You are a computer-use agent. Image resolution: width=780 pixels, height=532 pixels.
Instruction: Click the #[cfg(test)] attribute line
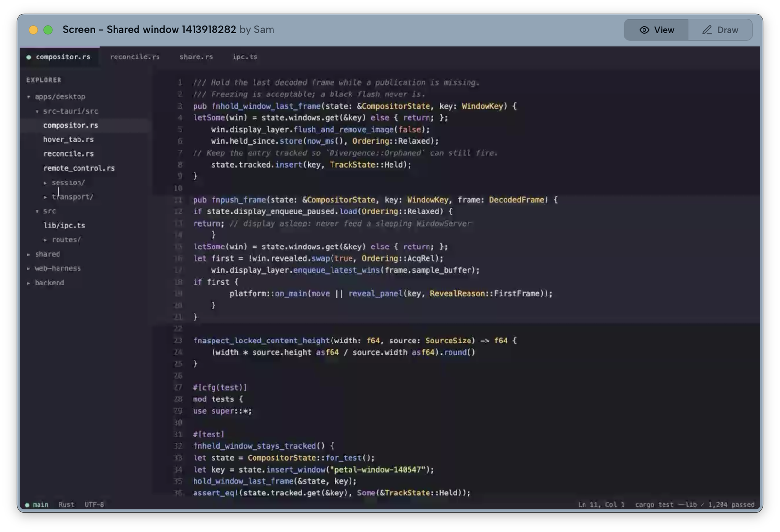[x=220, y=388]
